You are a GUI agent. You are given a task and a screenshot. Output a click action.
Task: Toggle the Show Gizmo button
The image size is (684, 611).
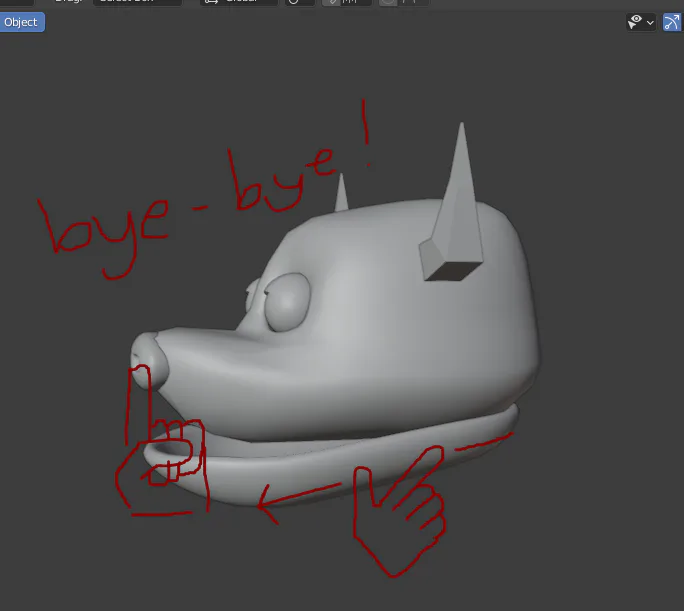tap(672, 22)
